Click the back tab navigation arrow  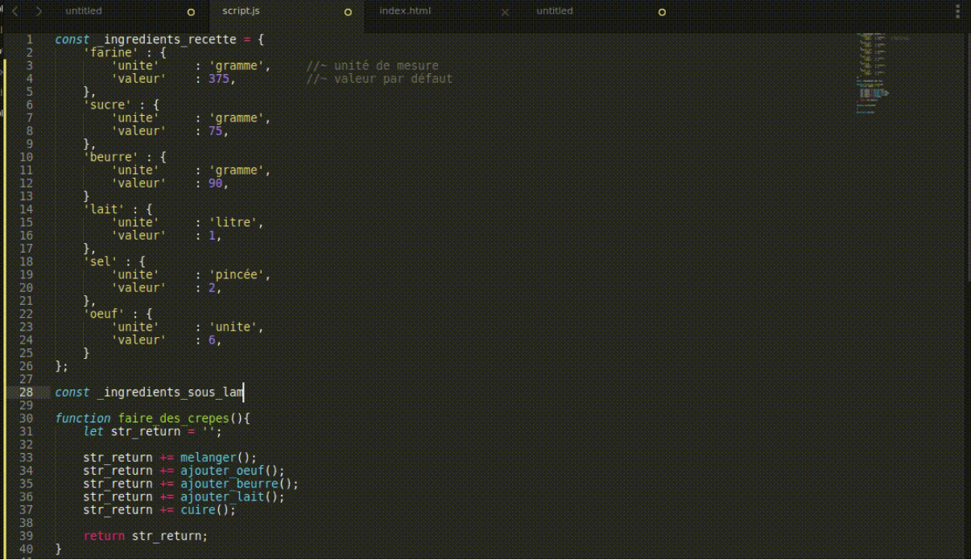click(x=16, y=11)
